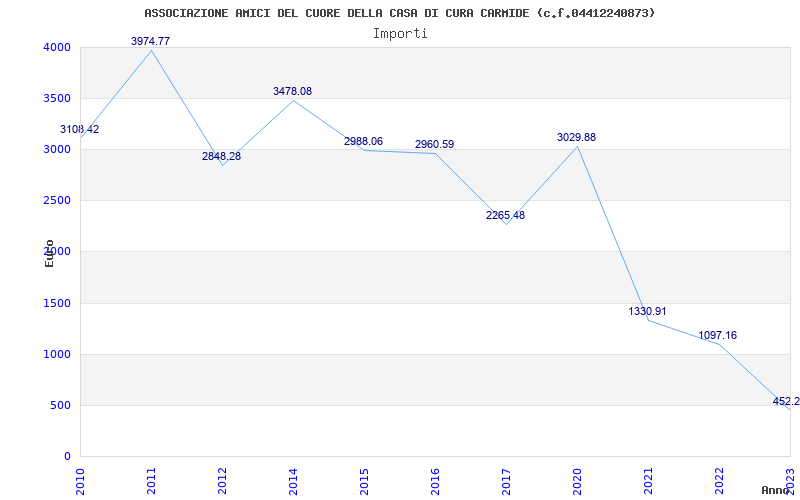Select the value 1330.91
Viewport: 800px width, 500px height.
(647, 312)
